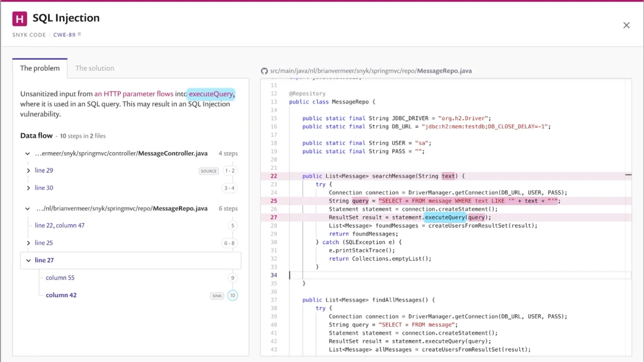Expand the line 25 chevron

pyautogui.click(x=28, y=243)
